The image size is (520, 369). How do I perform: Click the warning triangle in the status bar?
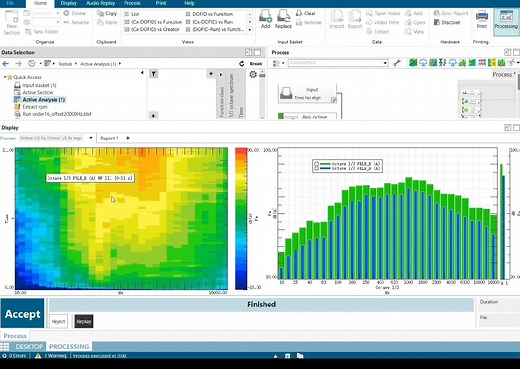point(38,356)
